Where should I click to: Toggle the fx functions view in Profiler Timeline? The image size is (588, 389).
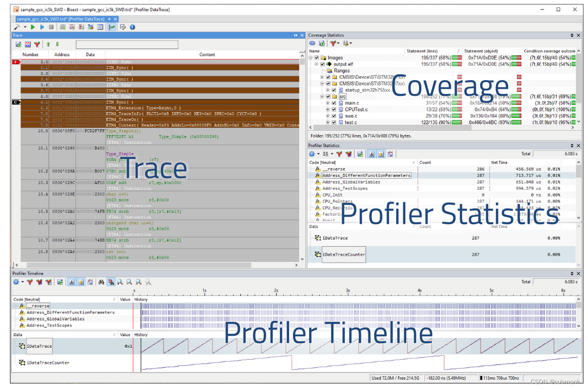pyautogui.click(x=72, y=282)
